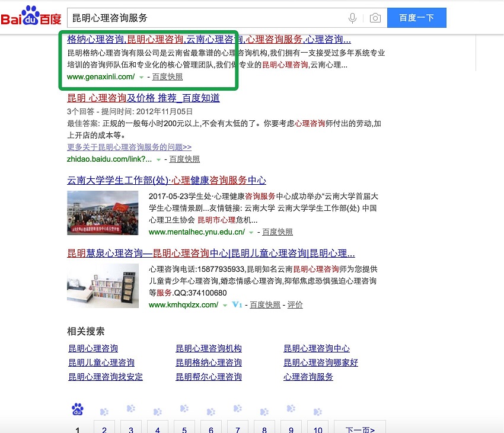The image size is (504, 433).
Task: Click 下一页 next page button
Action: pos(360,427)
